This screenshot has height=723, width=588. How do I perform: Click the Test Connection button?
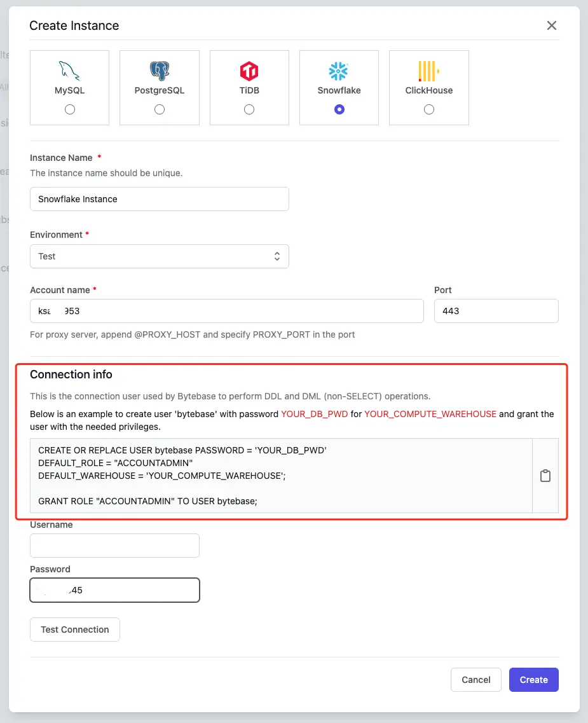coord(75,630)
